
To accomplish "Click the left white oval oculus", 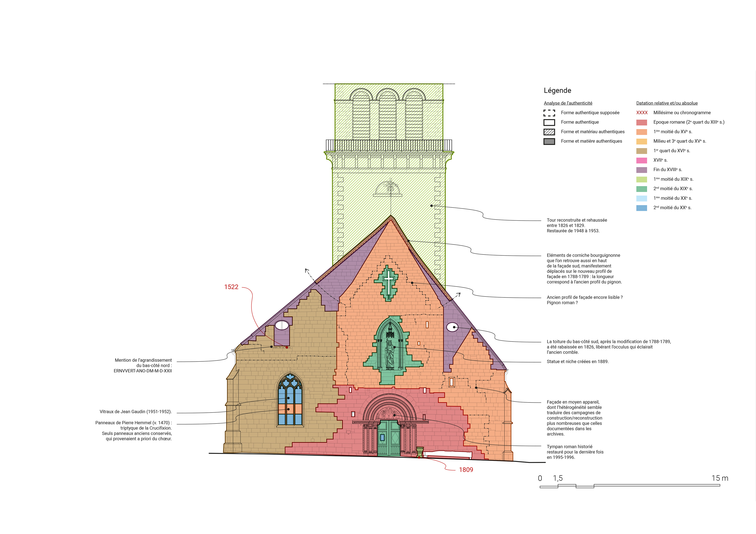I will [x=282, y=325].
